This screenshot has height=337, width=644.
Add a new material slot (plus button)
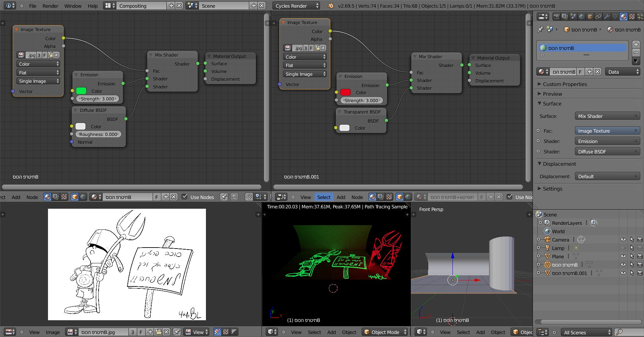tap(636, 44)
